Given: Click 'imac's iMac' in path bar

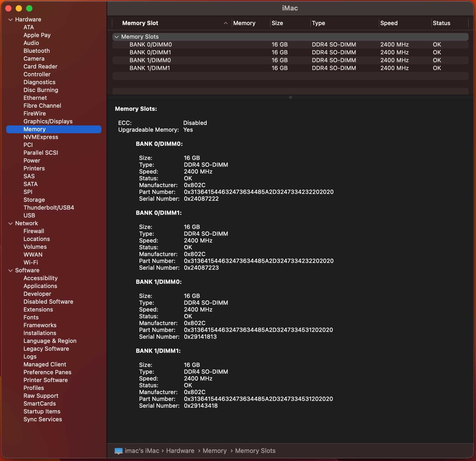Looking at the screenshot, I should (142, 451).
